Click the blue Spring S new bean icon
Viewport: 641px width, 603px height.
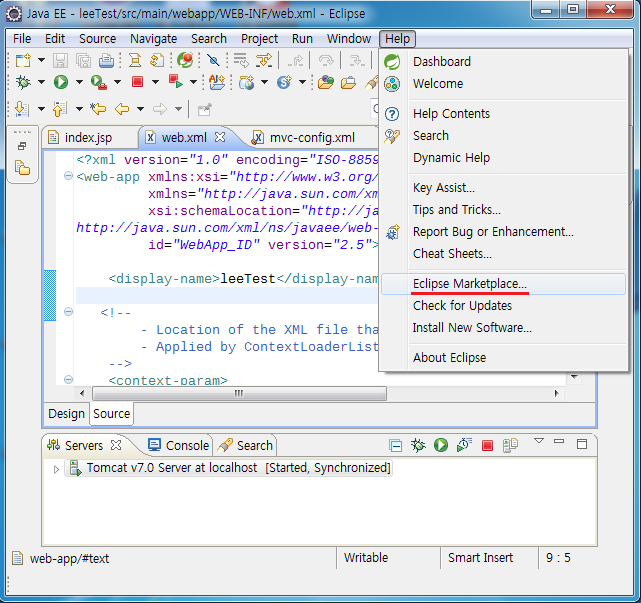(284, 82)
